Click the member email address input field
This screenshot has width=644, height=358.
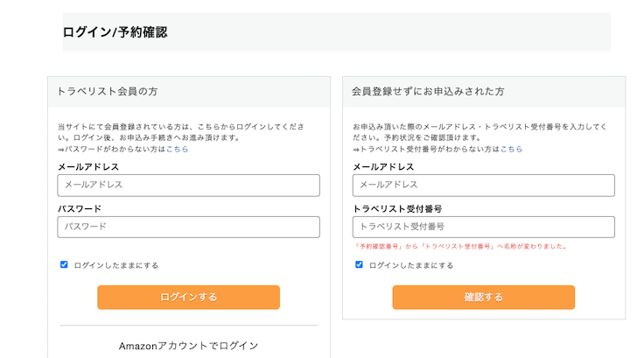point(188,186)
